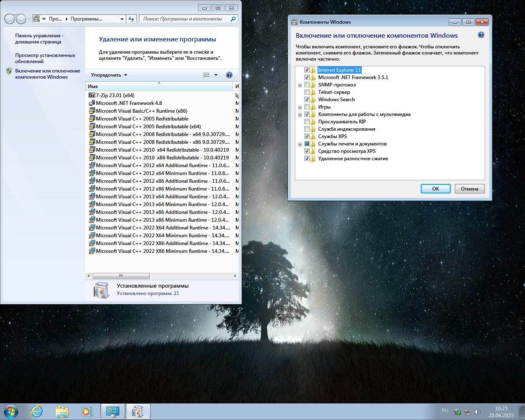525x420 pixels.
Task: Switch to Control Panel taskbar button
Action: [x=113, y=411]
